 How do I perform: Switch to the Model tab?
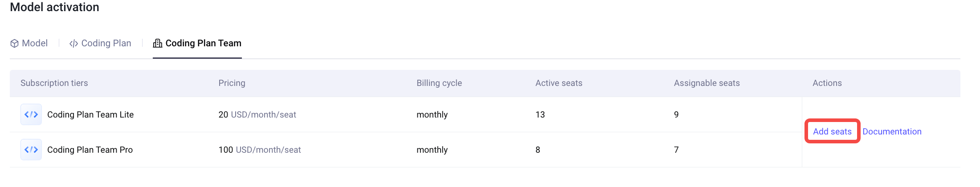(34, 43)
